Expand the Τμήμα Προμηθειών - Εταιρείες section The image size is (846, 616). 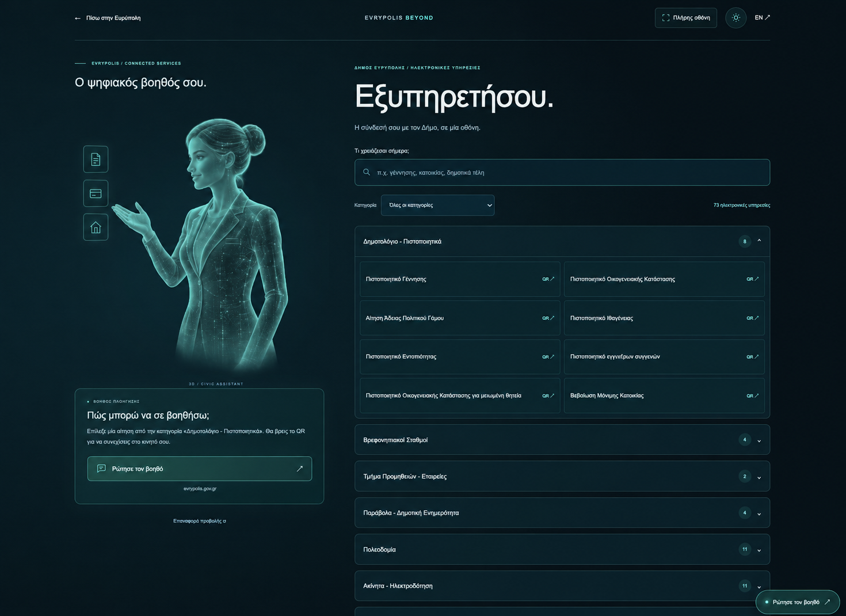[x=562, y=476]
